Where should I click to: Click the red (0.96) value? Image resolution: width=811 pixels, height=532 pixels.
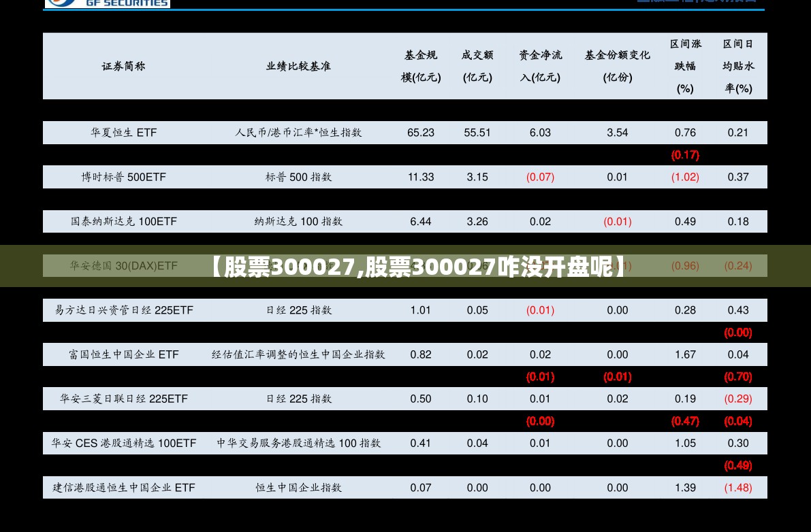click(685, 266)
